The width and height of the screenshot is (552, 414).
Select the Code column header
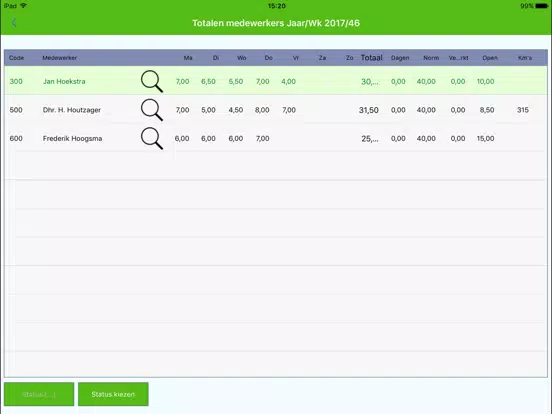click(17, 58)
